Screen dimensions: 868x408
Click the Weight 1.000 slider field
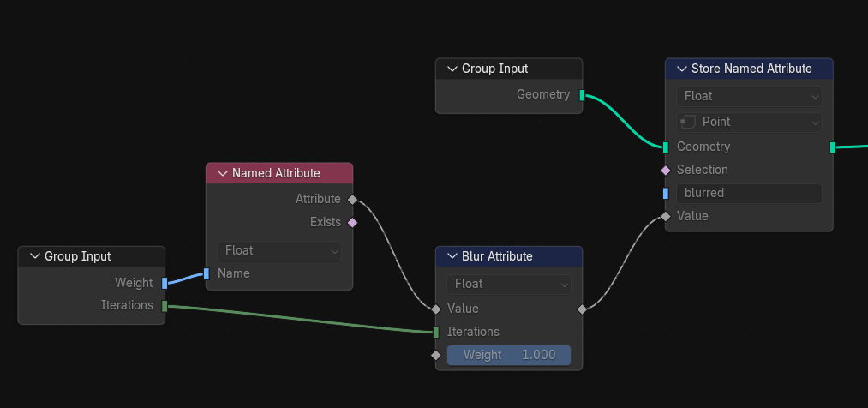[509, 356]
